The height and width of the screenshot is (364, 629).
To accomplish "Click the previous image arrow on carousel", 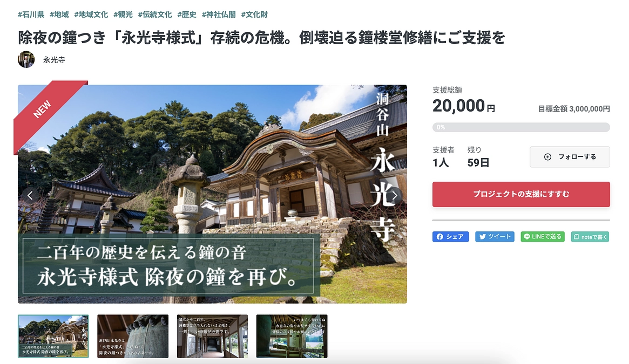I will [30, 195].
